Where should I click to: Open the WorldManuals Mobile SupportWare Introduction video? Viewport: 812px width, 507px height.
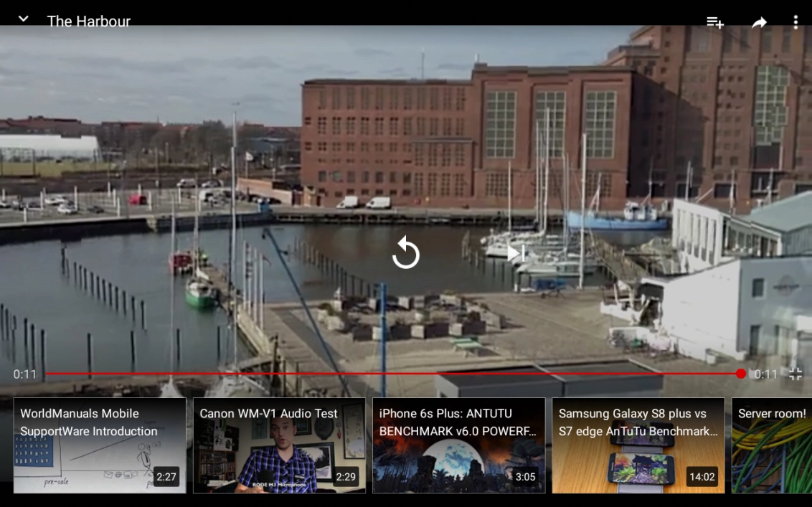pos(100,445)
